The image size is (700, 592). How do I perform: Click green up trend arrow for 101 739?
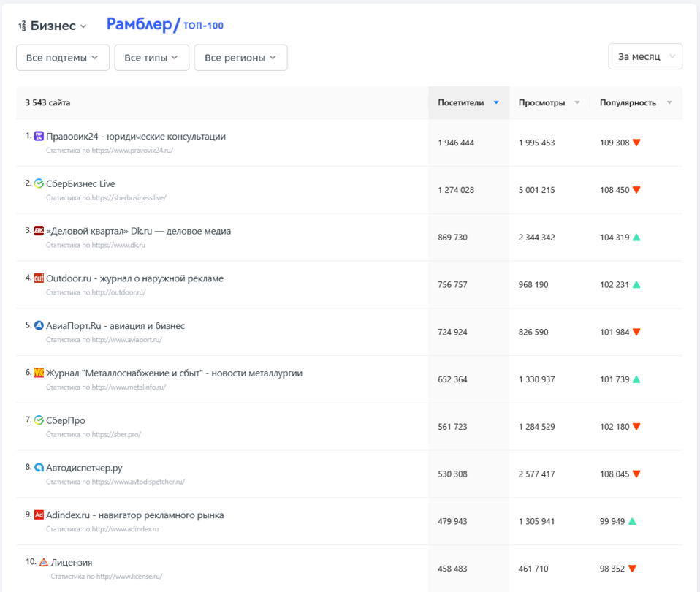636,379
